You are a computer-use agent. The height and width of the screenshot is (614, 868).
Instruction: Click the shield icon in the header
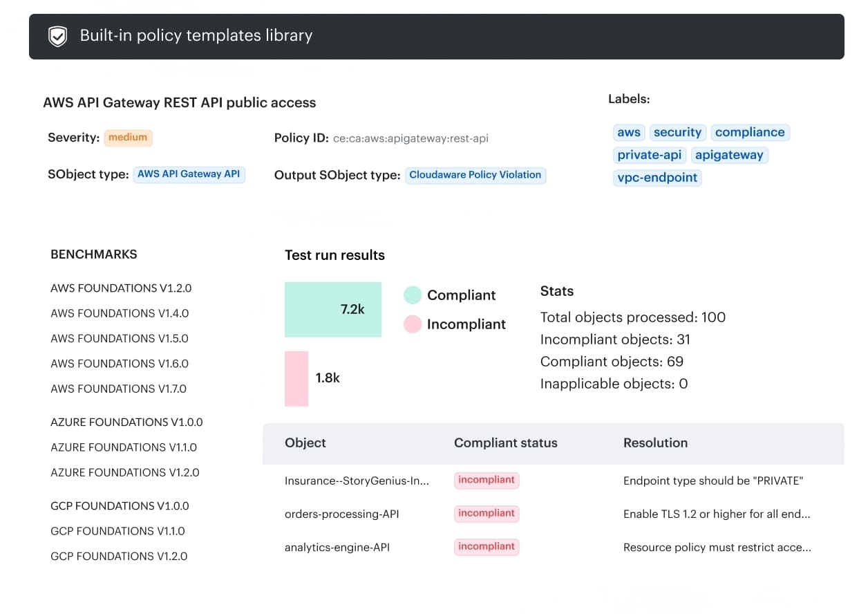pos(57,35)
